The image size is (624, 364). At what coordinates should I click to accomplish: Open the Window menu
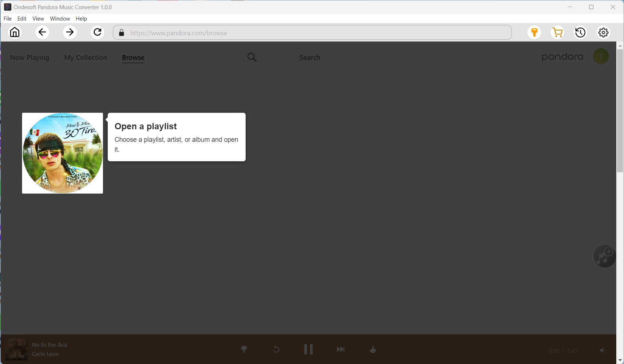tap(60, 18)
